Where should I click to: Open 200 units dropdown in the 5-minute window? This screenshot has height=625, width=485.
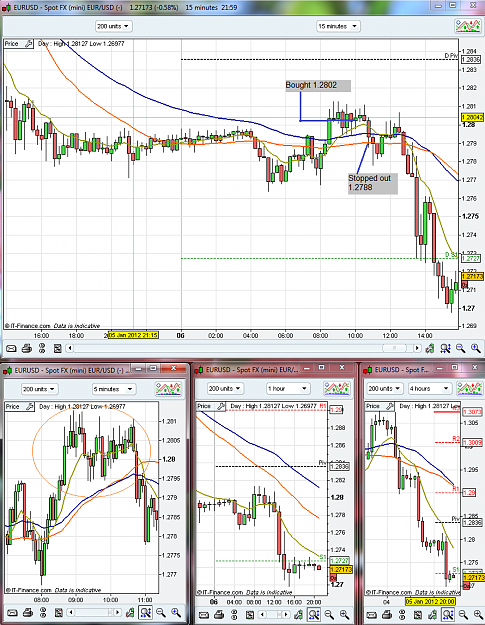point(39,389)
